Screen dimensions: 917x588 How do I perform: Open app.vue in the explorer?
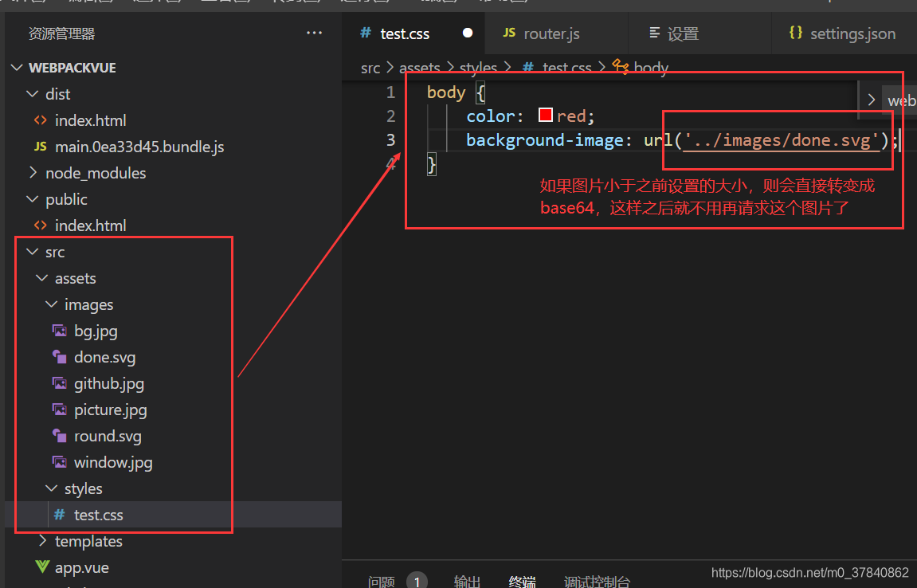click(x=82, y=567)
